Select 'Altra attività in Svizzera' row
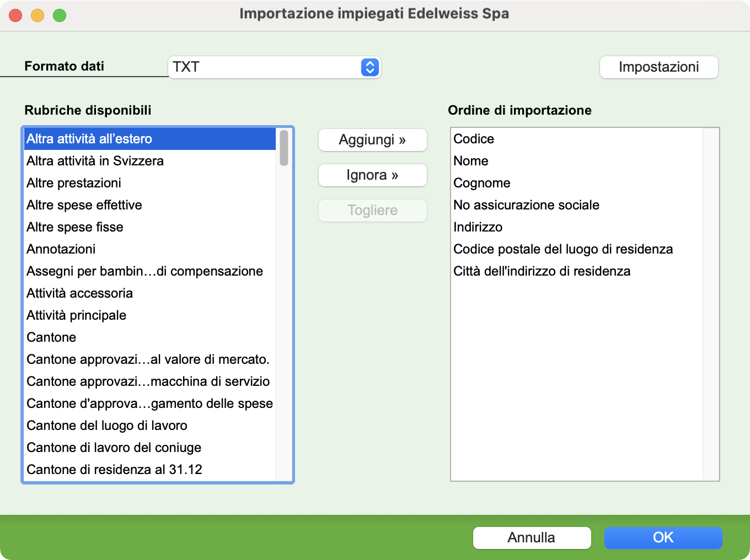This screenshot has width=750, height=560. click(x=150, y=161)
